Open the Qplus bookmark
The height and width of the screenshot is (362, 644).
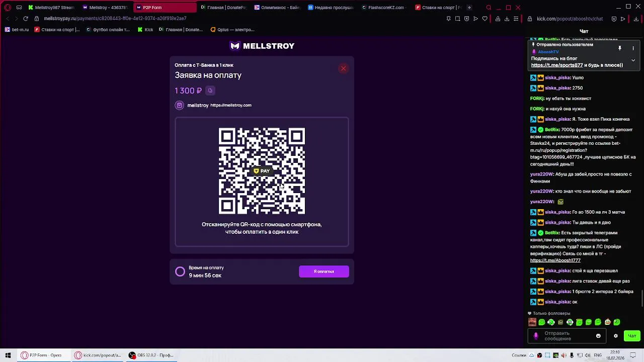click(232, 30)
